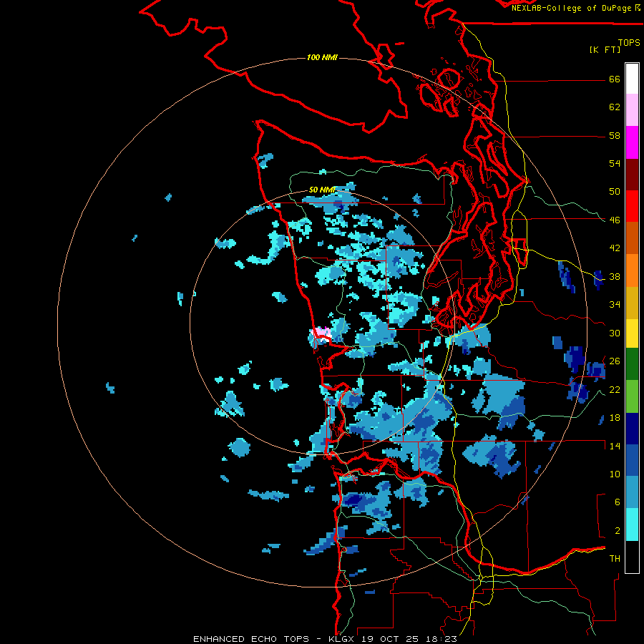
Task: Click the 50 NMI range ring label
Action: coord(323,190)
